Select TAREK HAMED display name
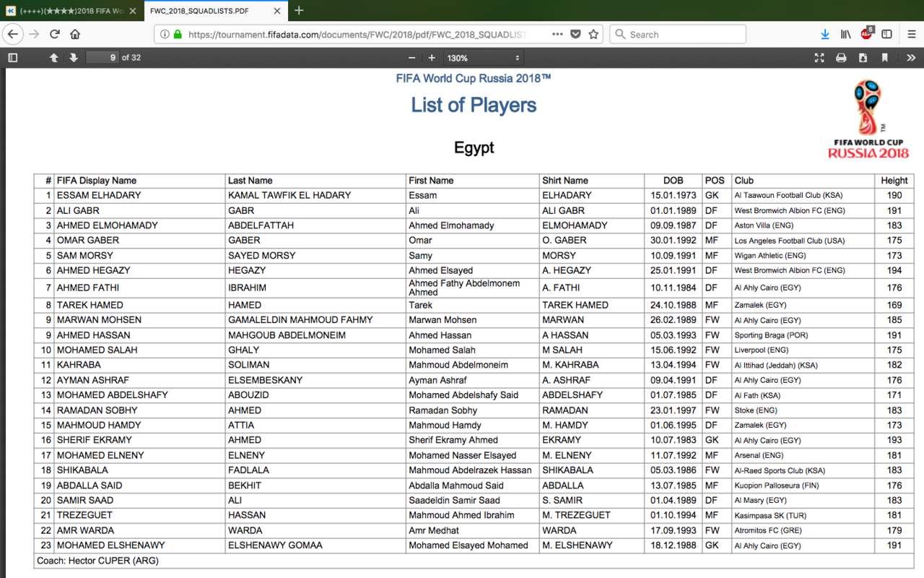The width and height of the screenshot is (924, 578). pyautogui.click(x=90, y=305)
